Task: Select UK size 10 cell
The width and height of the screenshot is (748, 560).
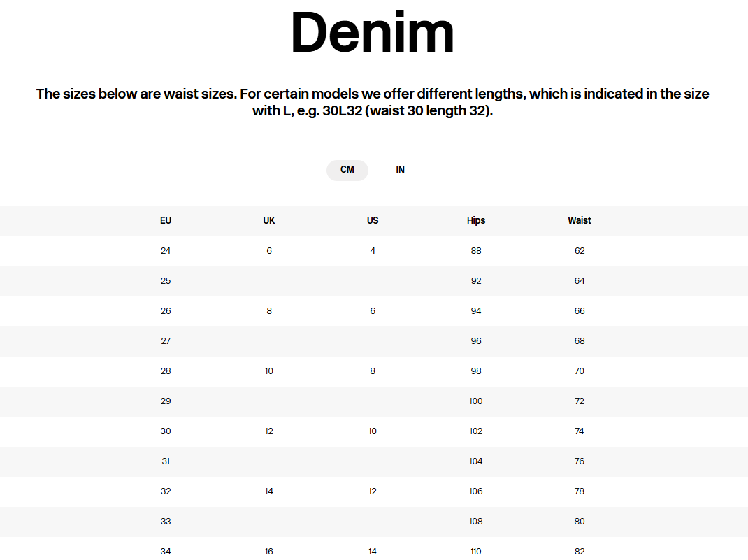Action: (269, 371)
